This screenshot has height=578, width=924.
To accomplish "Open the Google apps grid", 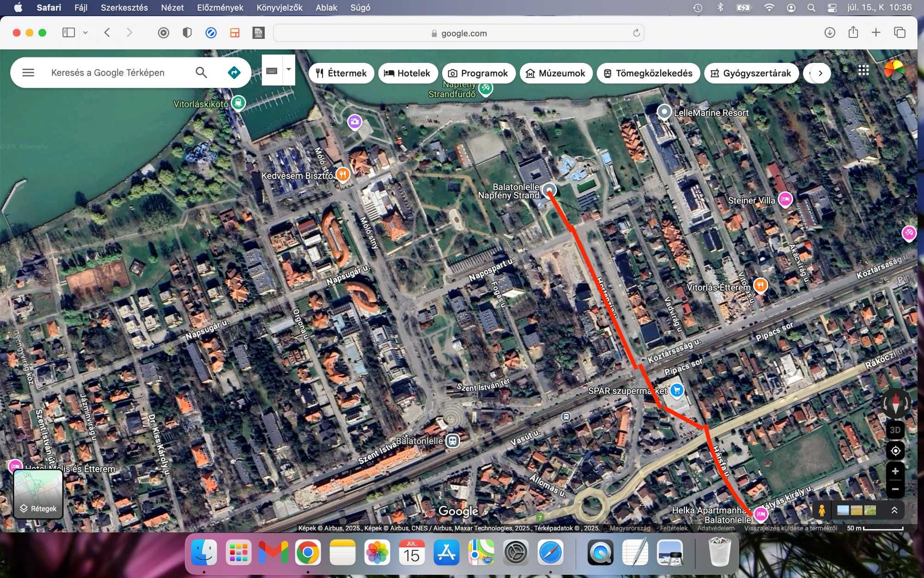I will pos(863,70).
